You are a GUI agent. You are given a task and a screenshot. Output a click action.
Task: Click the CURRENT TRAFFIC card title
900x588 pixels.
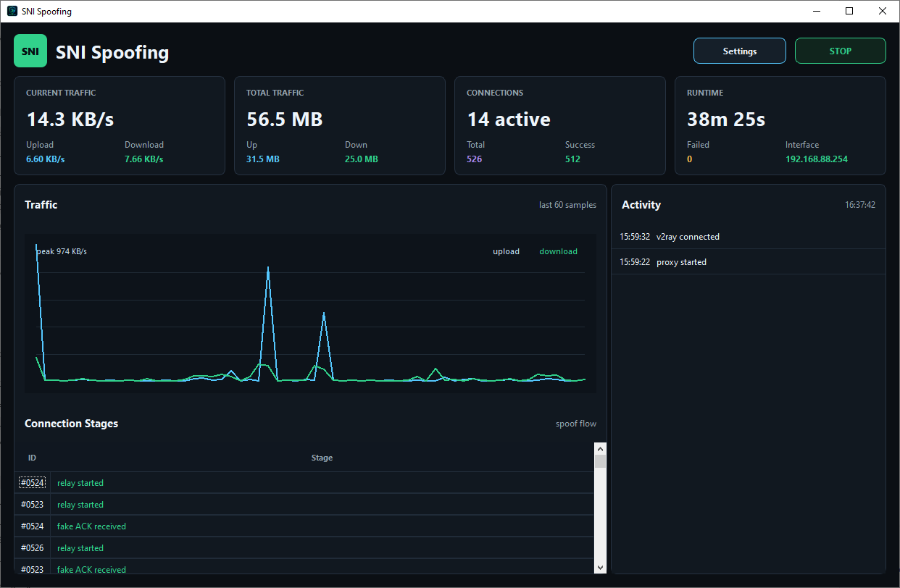coord(61,93)
